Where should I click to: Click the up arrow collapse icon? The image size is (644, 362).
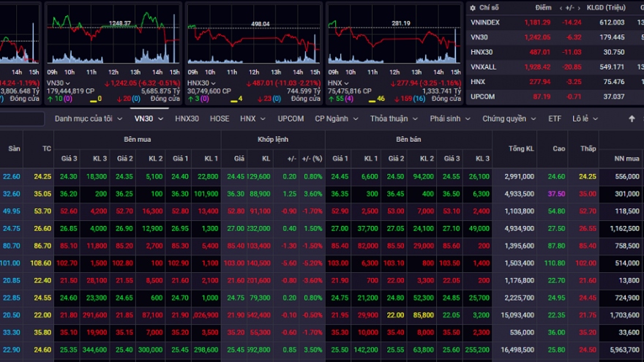tap(632, 118)
